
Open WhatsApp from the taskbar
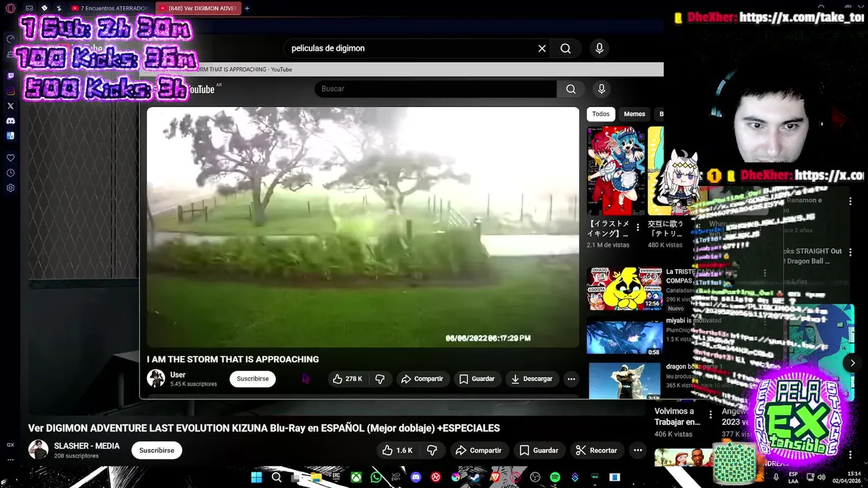[376, 477]
